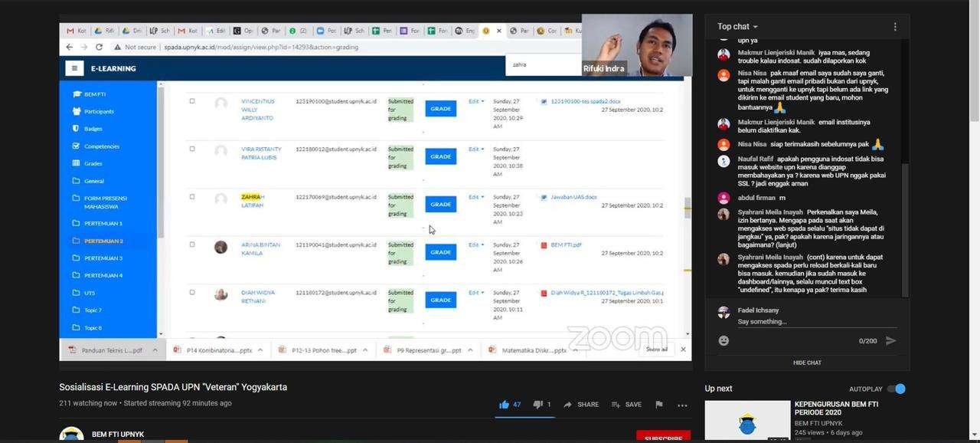The image size is (980, 443).
Task: Save video to playlist with SAVE
Action: click(626, 405)
